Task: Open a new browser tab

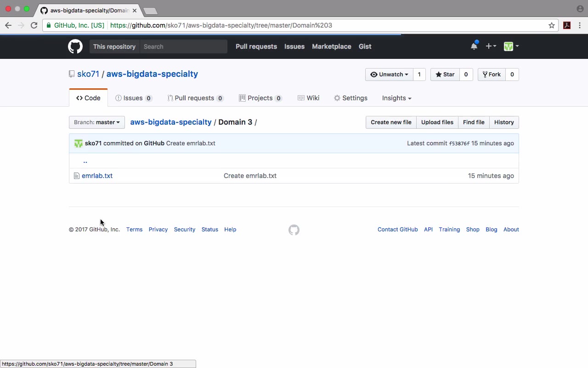Action: tap(150, 11)
